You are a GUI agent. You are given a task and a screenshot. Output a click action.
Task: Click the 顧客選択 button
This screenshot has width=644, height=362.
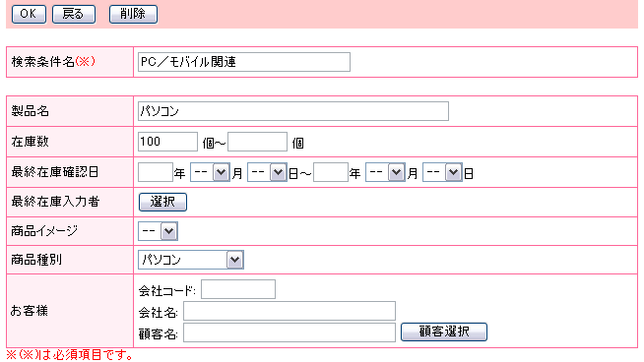443,332
